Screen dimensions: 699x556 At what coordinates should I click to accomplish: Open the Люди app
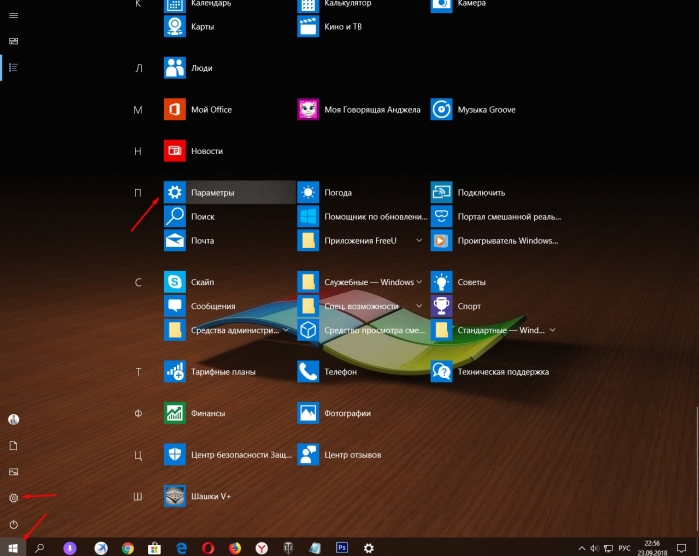188,68
